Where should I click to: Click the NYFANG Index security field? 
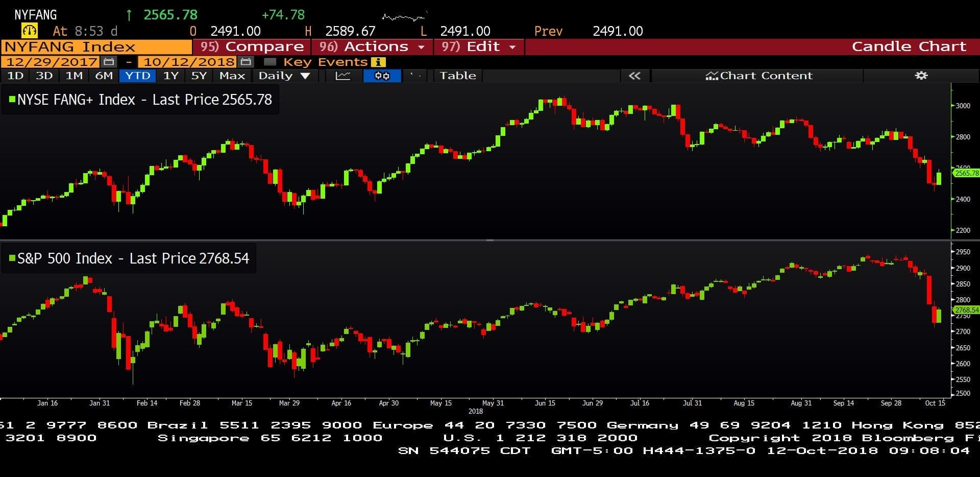(x=96, y=47)
